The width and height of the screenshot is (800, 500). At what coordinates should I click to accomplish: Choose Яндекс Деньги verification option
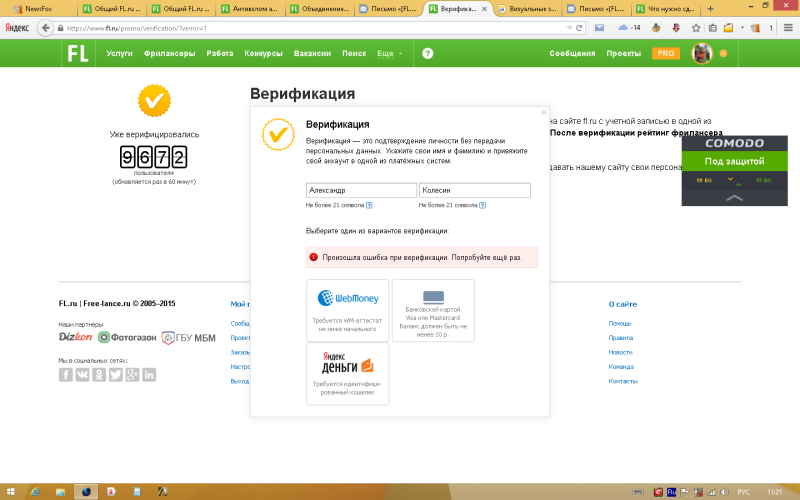click(x=347, y=373)
